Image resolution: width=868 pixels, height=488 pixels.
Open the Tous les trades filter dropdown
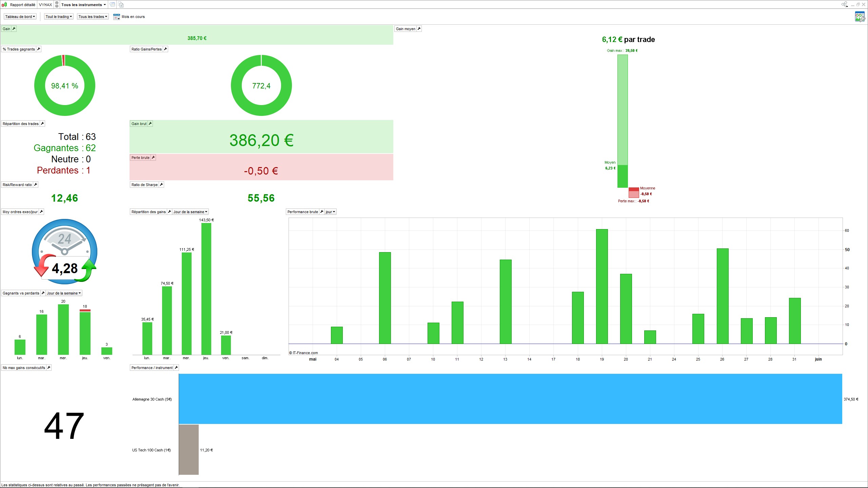tap(93, 17)
